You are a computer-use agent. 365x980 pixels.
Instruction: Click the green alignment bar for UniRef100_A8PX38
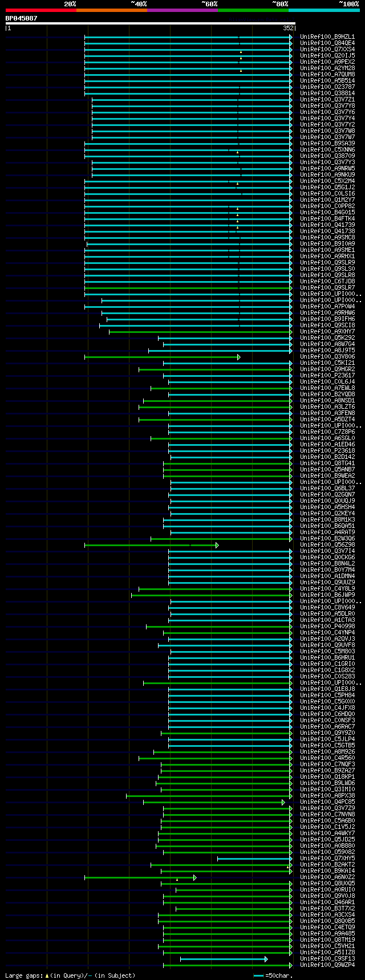(209, 796)
